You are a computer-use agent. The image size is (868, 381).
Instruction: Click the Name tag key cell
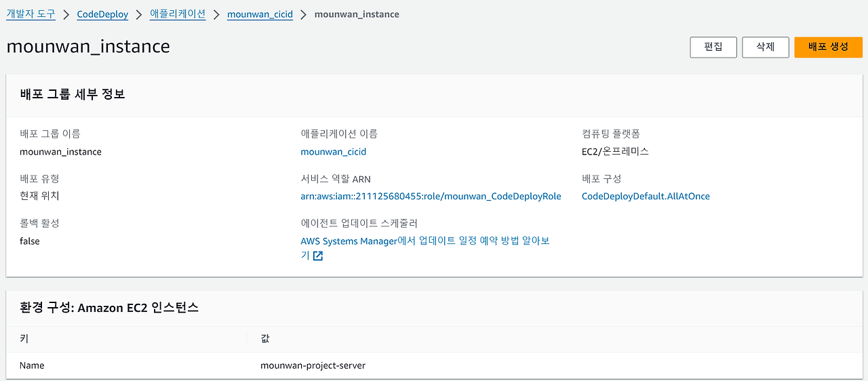[32, 365]
